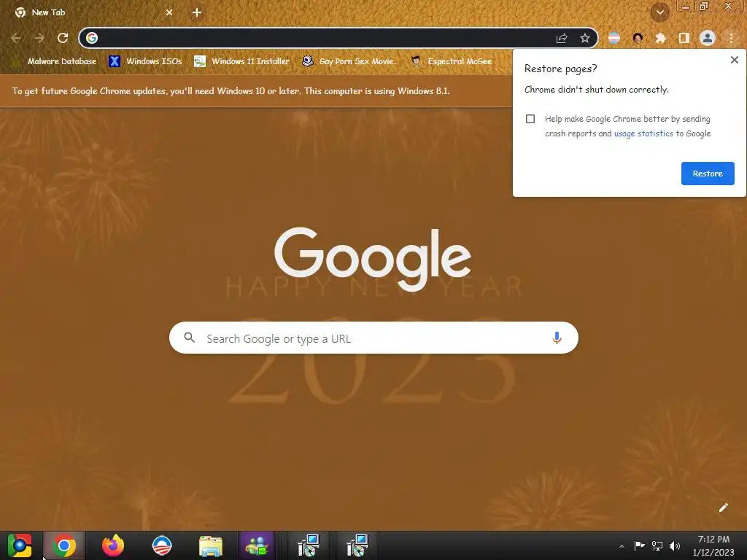Click the Google search box
Screen dimensions: 747x560
click(x=374, y=338)
